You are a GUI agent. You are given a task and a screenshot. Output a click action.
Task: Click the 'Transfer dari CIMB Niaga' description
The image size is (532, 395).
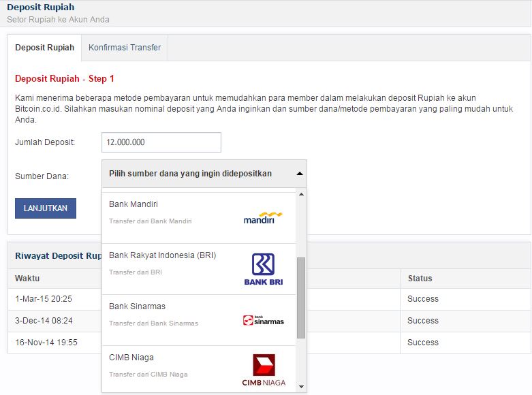[148, 375]
